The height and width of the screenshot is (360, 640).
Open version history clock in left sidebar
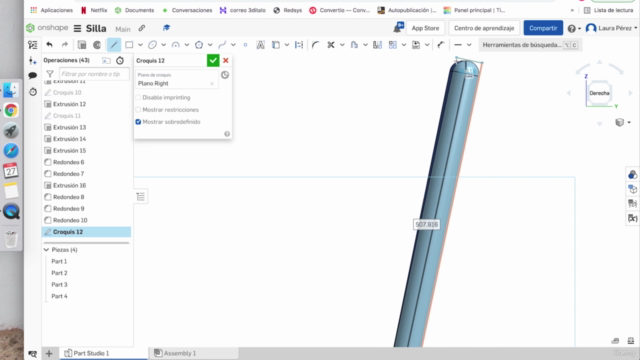pos(33,92)
